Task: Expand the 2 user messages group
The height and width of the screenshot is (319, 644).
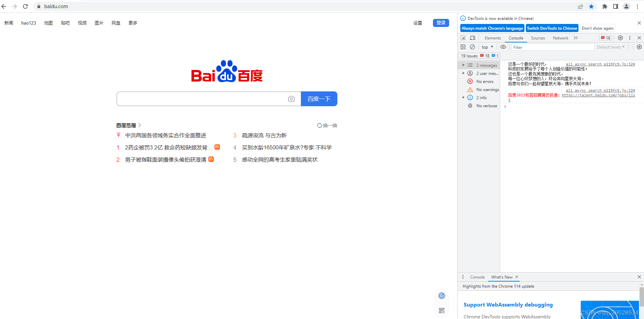Action: (463, 73)
